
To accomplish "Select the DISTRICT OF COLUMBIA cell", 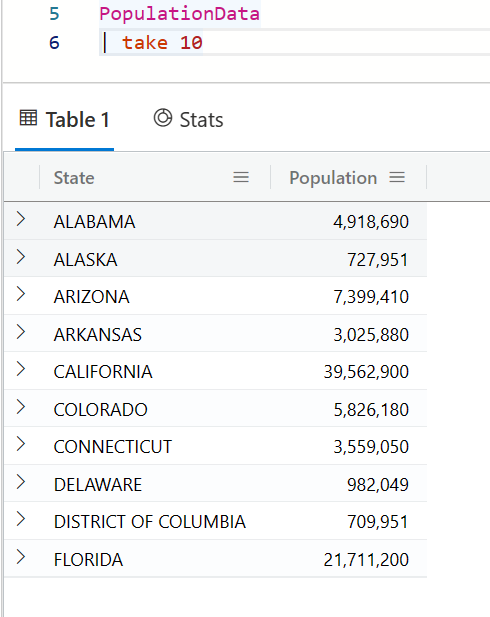I will (150, 522).
